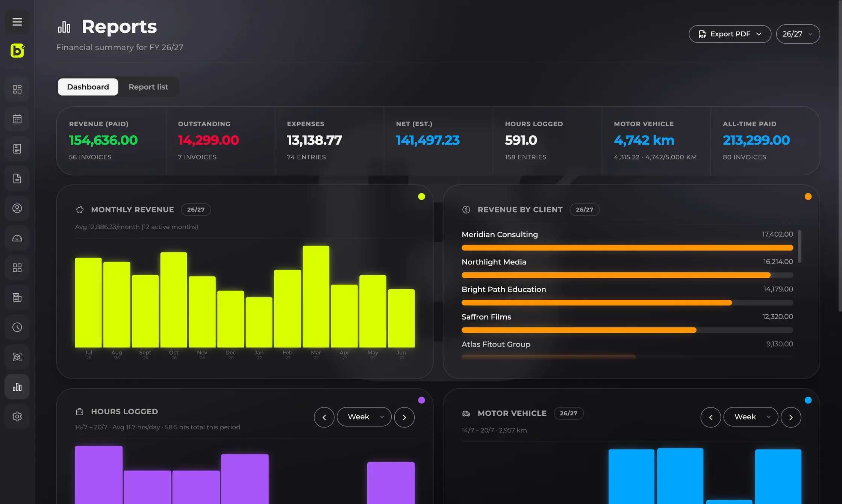This screenshot has height=504, width=842.
Task: Click the Mar '27 revenue bar
Action: 316,296
